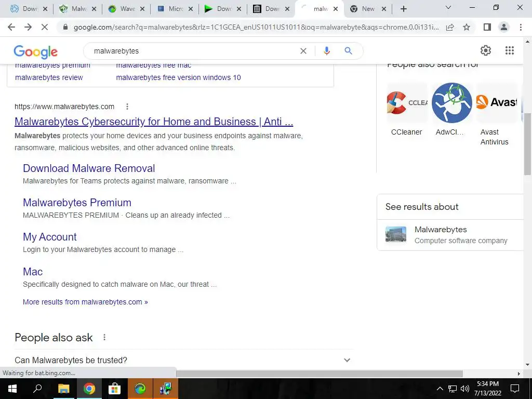Open More results from malwarebytes.com
This screenshot has width=532, height=399.
coord(85,302)
